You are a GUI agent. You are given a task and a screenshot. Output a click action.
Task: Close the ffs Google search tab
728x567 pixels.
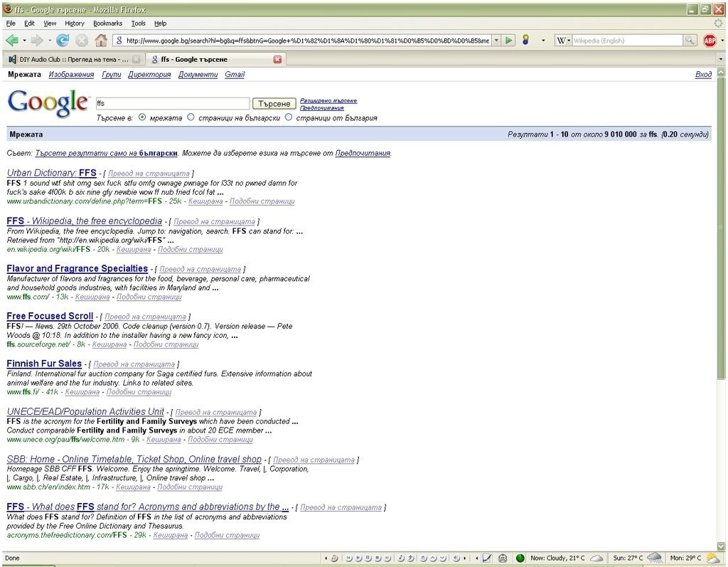pyautogui.click(x=277, y=59)
